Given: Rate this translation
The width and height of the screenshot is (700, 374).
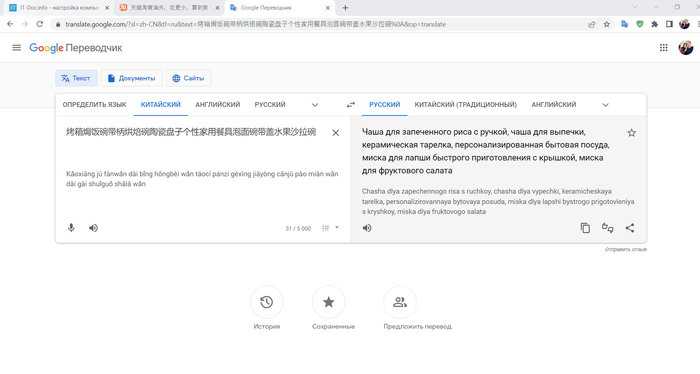Looking at the screenshot, I should (608, 228).
